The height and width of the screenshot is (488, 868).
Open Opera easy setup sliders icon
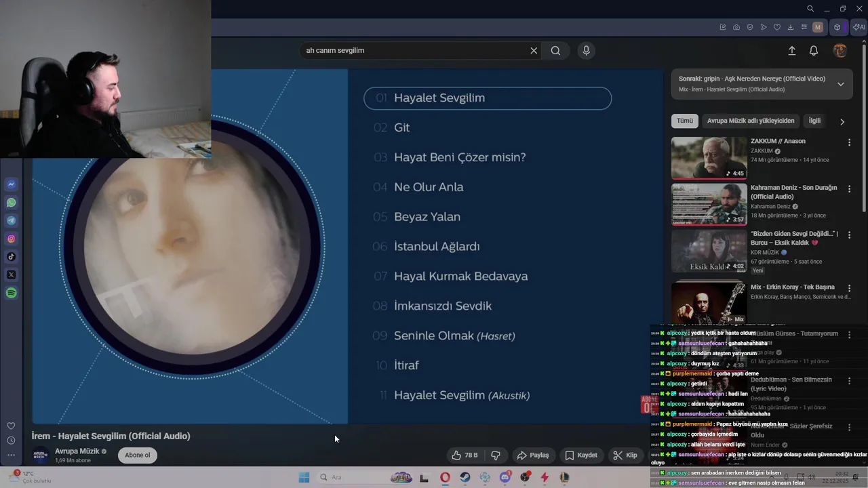point(804,27)
